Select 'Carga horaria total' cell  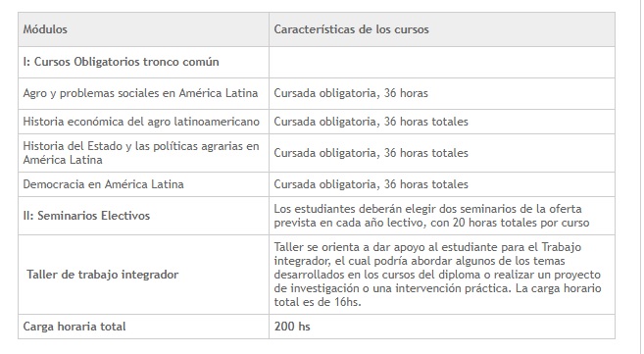point(143,327)
